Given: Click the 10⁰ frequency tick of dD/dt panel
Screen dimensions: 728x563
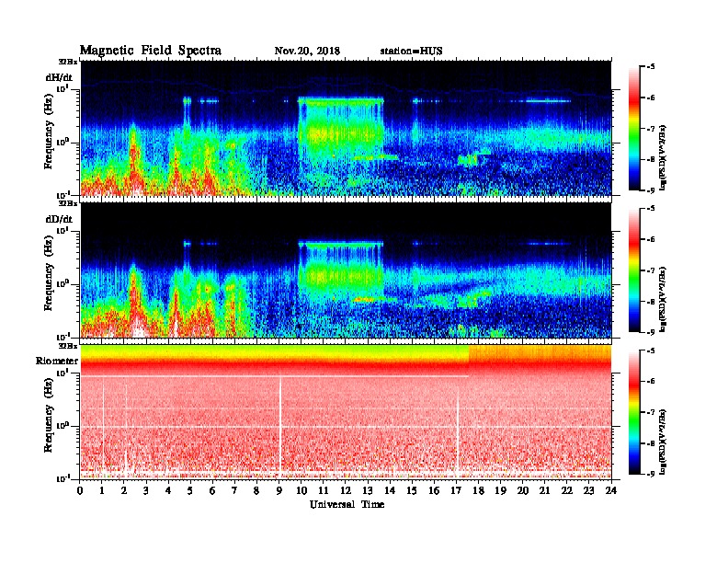Looking at the screenshot, I should (63, 283).
